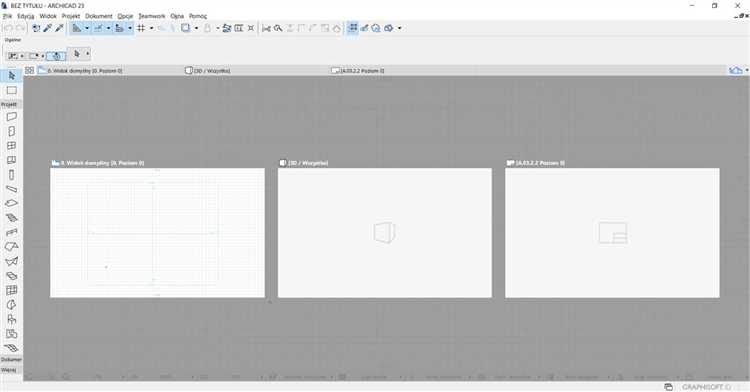Viewport: 750px width, 392px height.
Task: Toggle the Tab Overview button in main toolbar
Action: point(353,28)
